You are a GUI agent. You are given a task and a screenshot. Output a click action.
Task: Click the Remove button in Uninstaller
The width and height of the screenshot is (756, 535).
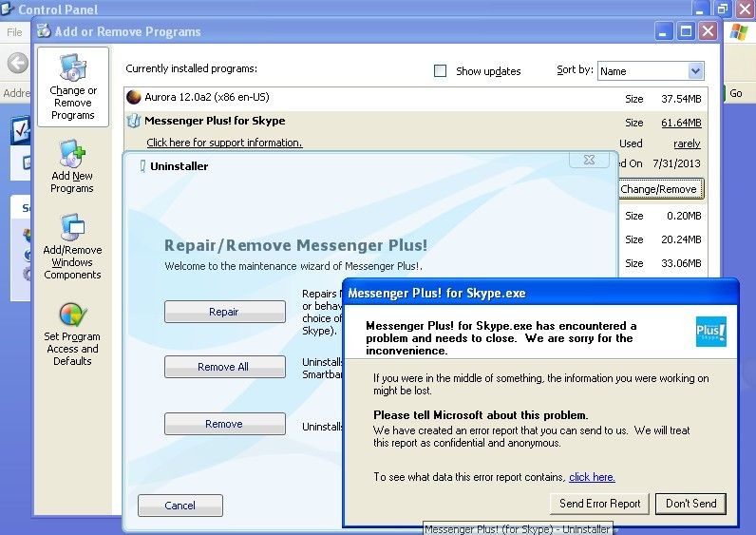225,424
